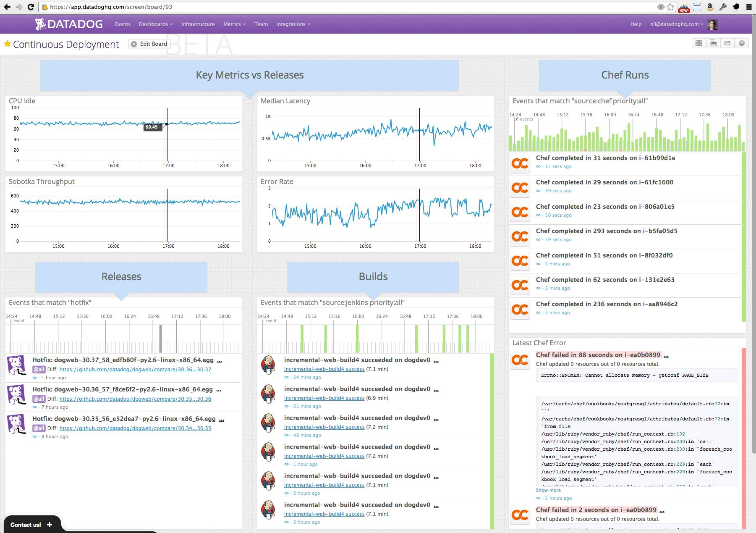Click the 16:00 marker on Chef Runs timeline

(610, 114)
